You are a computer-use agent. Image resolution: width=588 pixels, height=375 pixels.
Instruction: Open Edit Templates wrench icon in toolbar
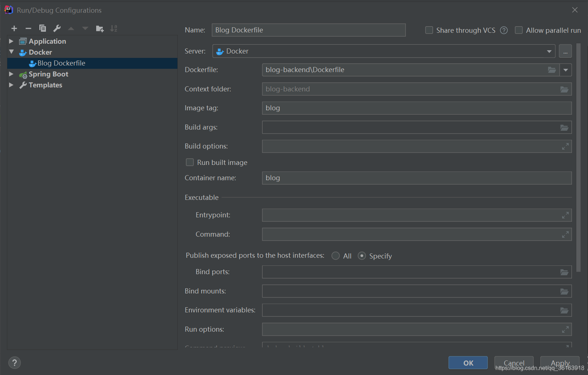coord(57,28)
